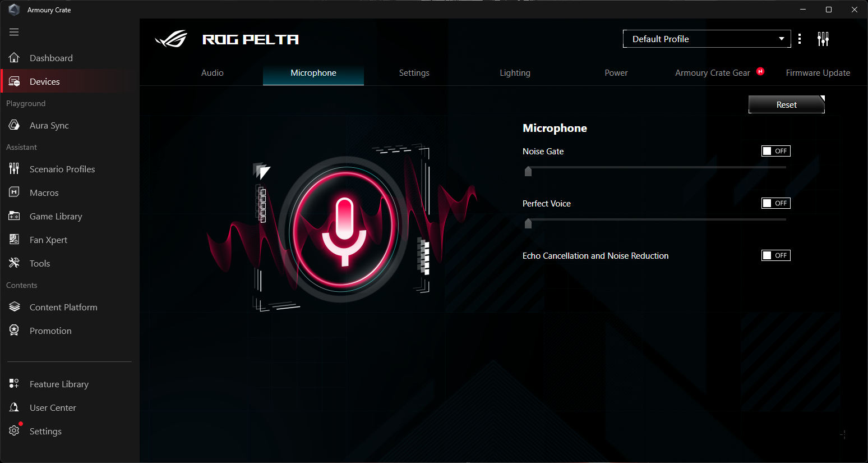Viewport: 868px width, 463px height.
Task: Open the hamburger menu icon
Action: [14, 32]
